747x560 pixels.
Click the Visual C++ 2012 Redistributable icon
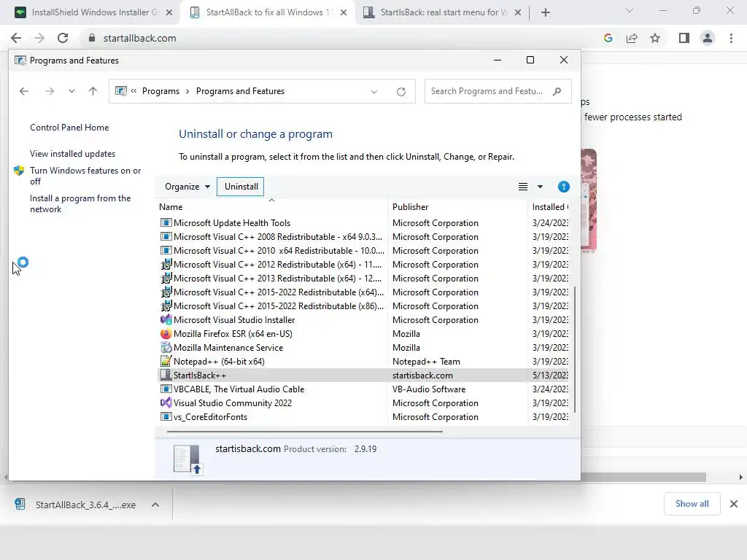point(166,264)
